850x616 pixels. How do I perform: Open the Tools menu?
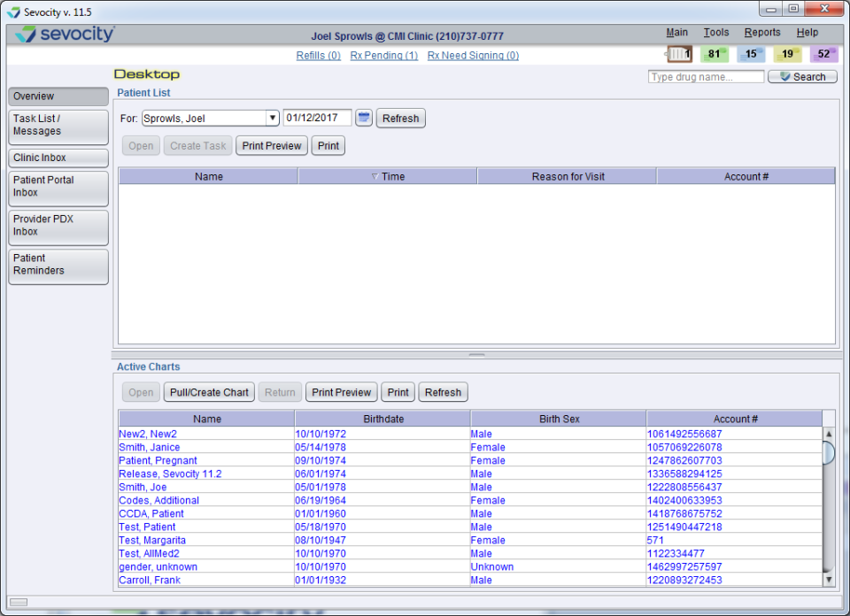716,32
